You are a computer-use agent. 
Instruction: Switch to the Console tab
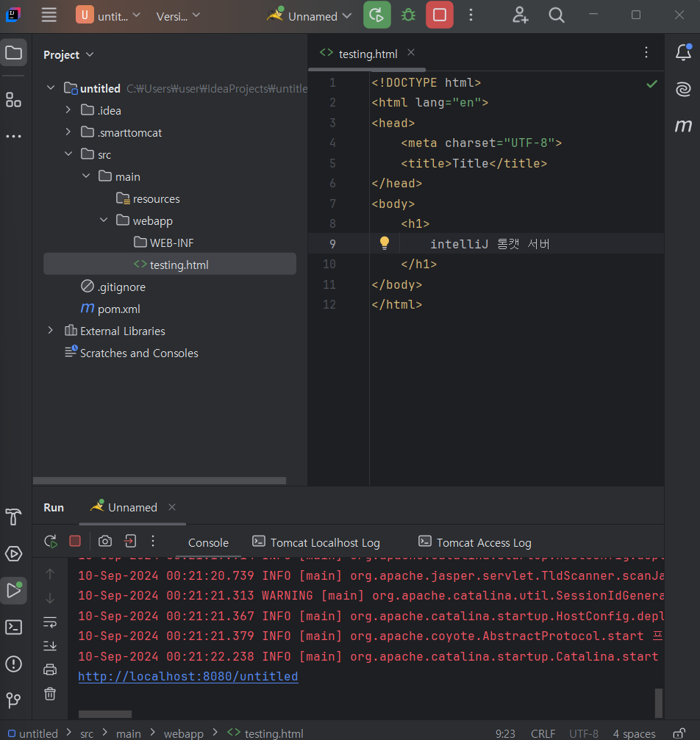tap(208, 543)
